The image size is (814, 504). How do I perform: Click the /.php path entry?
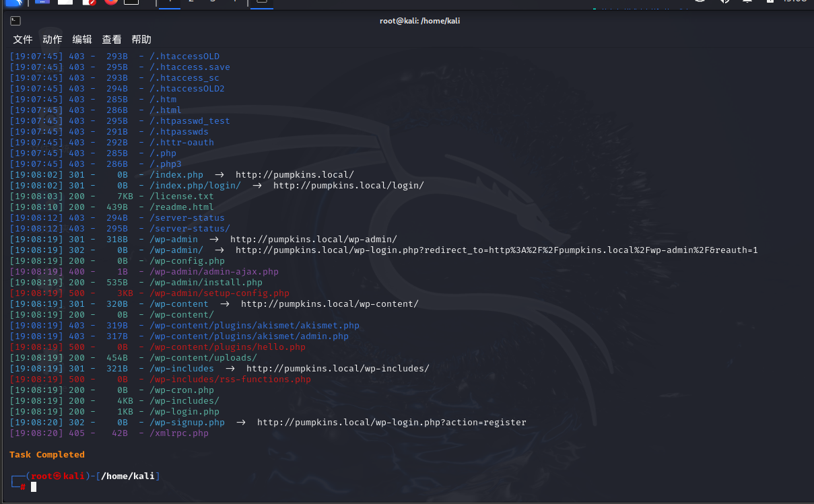[163, 153]
